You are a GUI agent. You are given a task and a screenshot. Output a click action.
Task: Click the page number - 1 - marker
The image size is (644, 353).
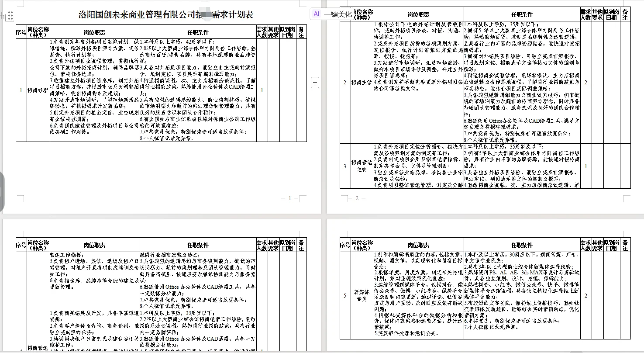click(x=290, y=198)
